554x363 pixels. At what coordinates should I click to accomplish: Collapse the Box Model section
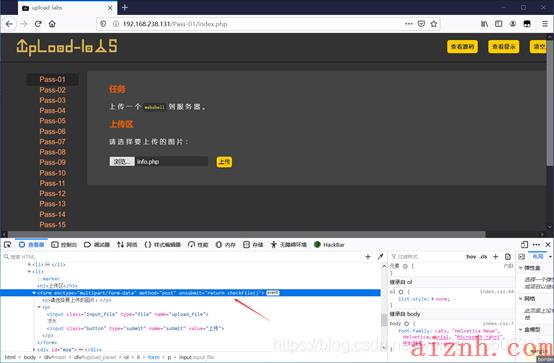coord(521,329)
